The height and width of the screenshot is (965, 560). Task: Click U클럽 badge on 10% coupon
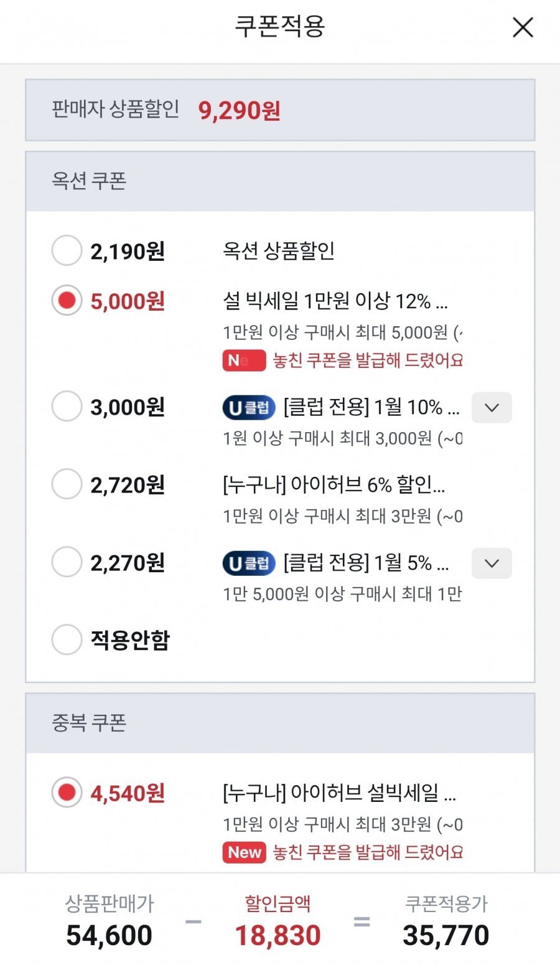(x=249, y=408)
